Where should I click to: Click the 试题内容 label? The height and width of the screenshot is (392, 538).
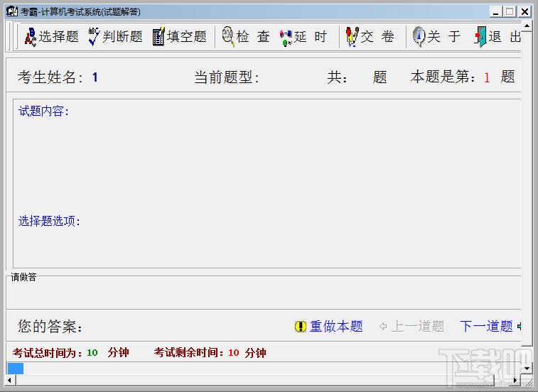43,111
